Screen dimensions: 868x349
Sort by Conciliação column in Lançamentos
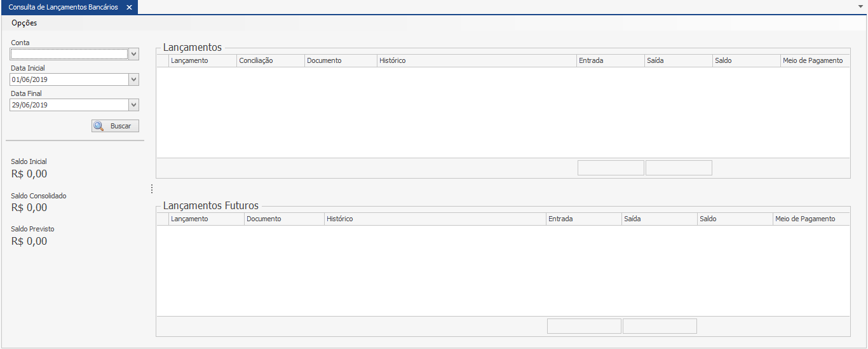(x=270, y=60)
